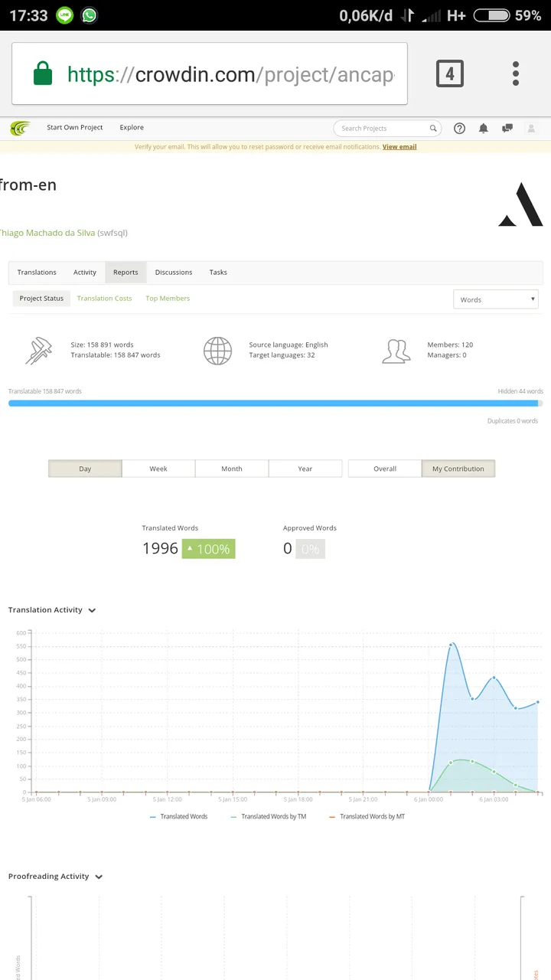Viewport: 551px width, 980px height.
Task: Switch to the Activity tab
Action: (85, 272)
